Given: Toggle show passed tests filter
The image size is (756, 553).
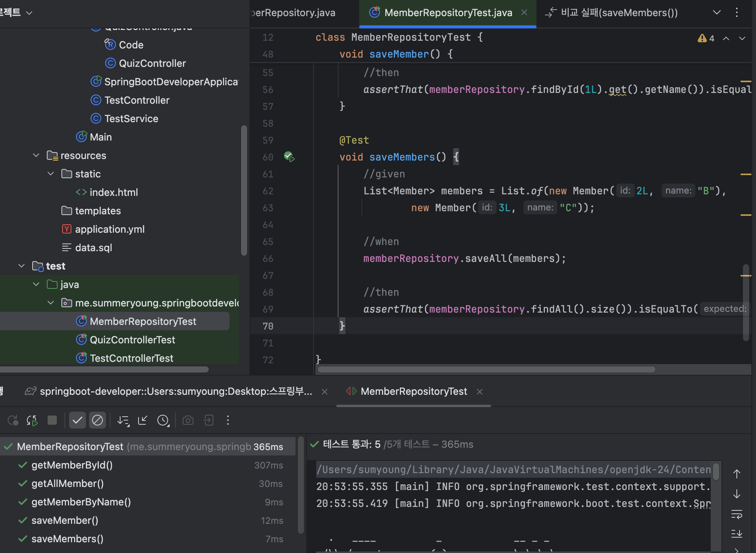Looking at the screenshot, I should [x=77, y=421].
